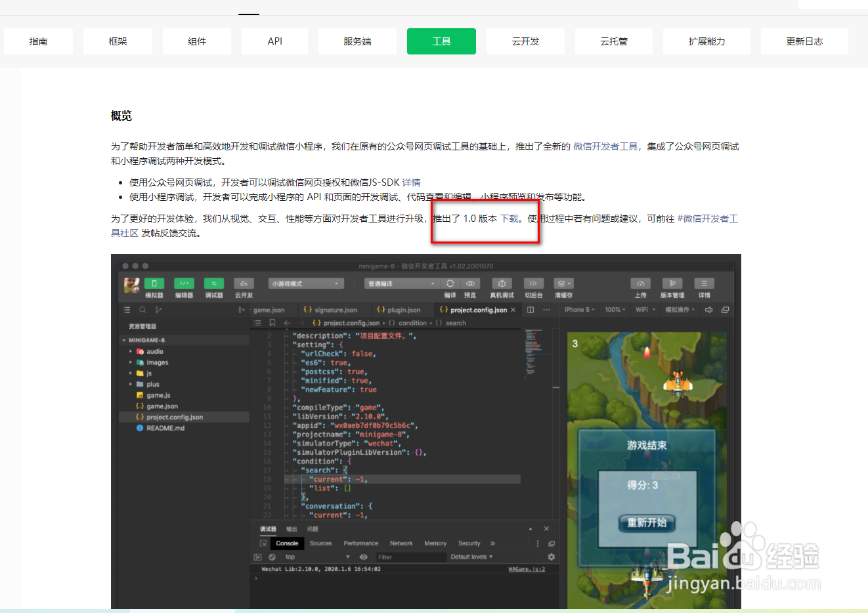This screenshot has height=613, width=868.
Task: Open the iPhone 5 device dropdown
Action: [578, 309]
